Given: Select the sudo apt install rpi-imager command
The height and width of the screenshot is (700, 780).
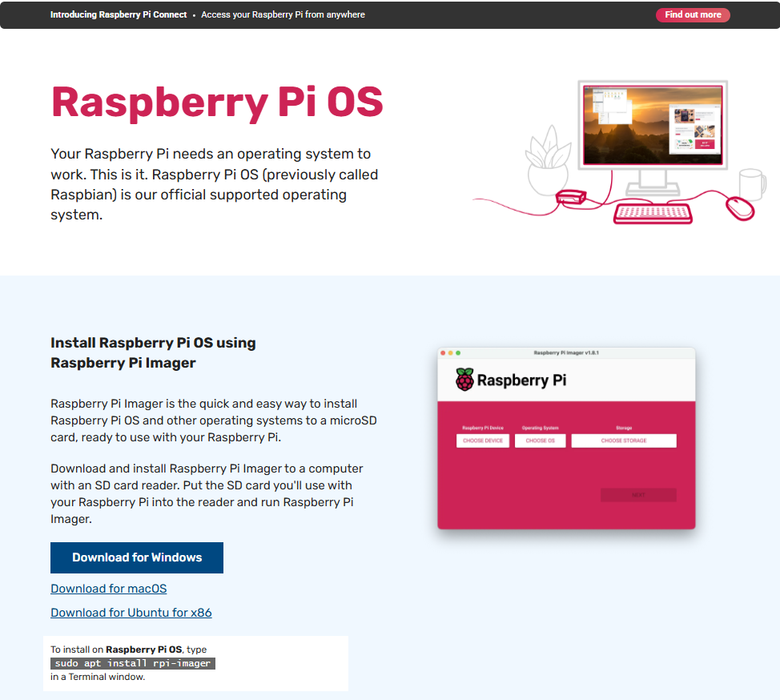Looking at the screenshot, I should tap(133, 663).
